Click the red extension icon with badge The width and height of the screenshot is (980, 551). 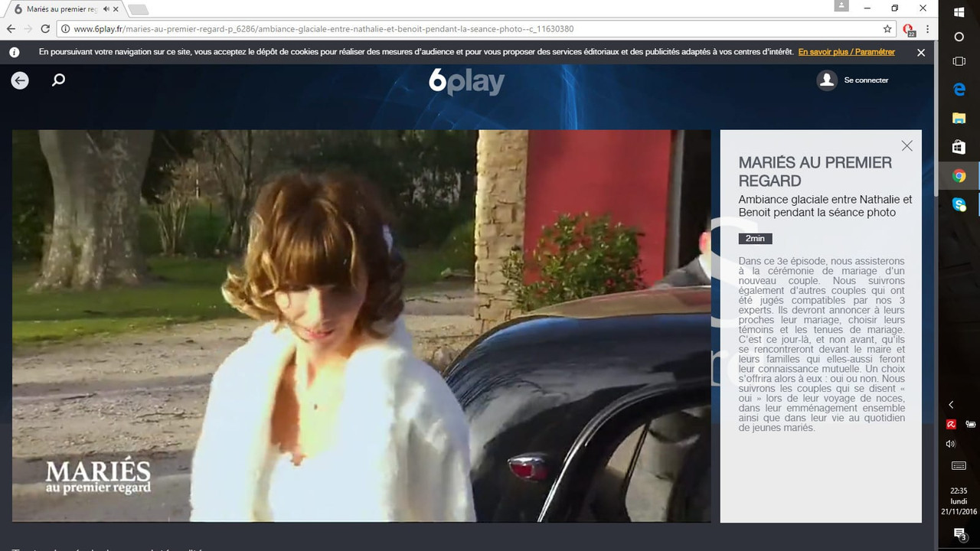pos(909,30)
